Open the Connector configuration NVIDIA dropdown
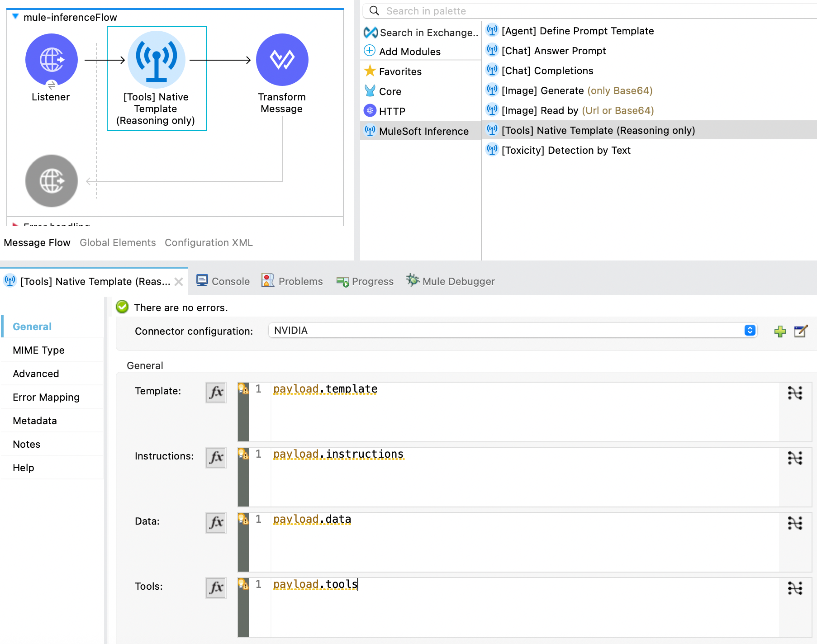817x644 pixels. tap(513, 331)
